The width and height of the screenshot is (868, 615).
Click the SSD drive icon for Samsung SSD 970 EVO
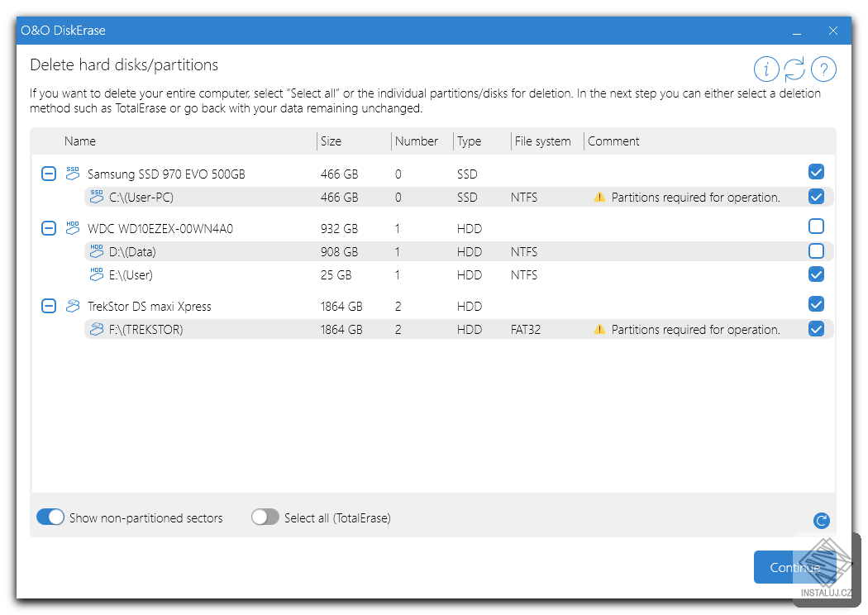73,174
